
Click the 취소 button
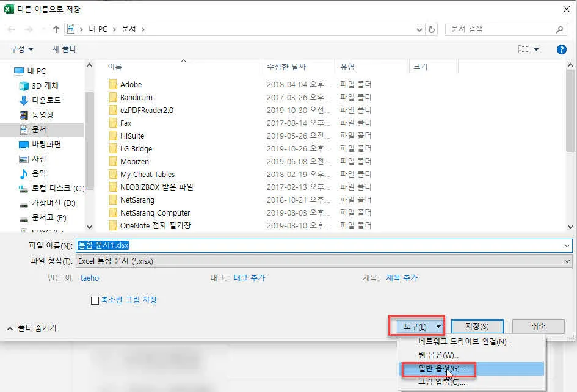[538, 327]
